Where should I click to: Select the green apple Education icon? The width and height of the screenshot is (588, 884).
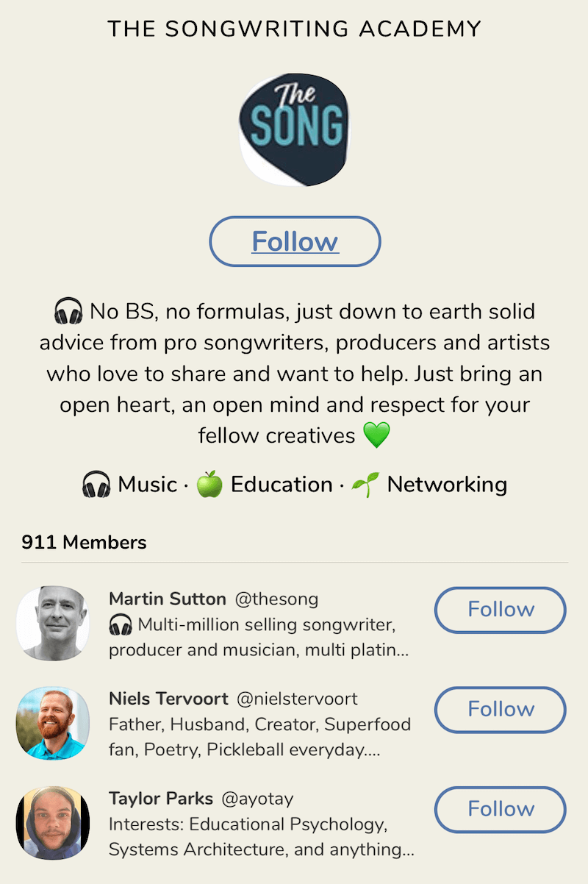pyautogui.click(x=209, y=485)
